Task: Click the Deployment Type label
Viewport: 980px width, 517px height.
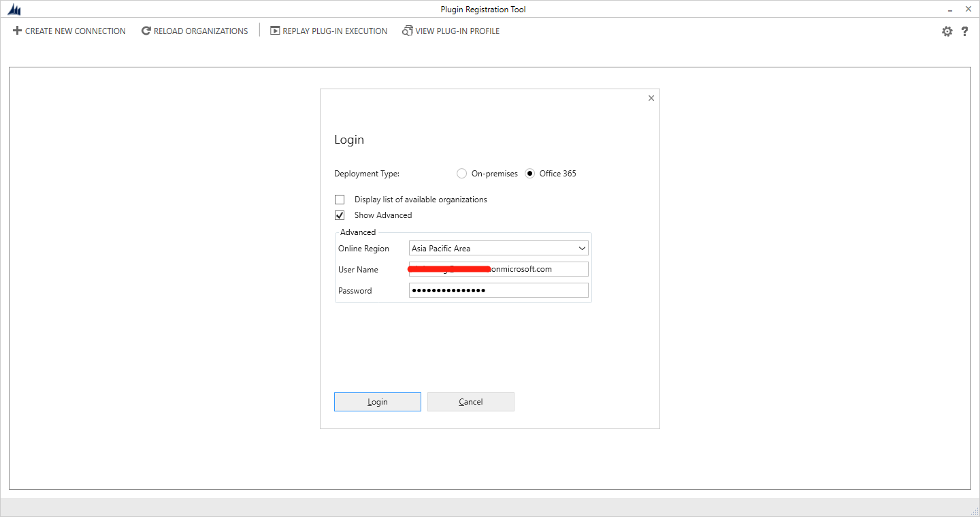Action: click(x=367, y=174)
